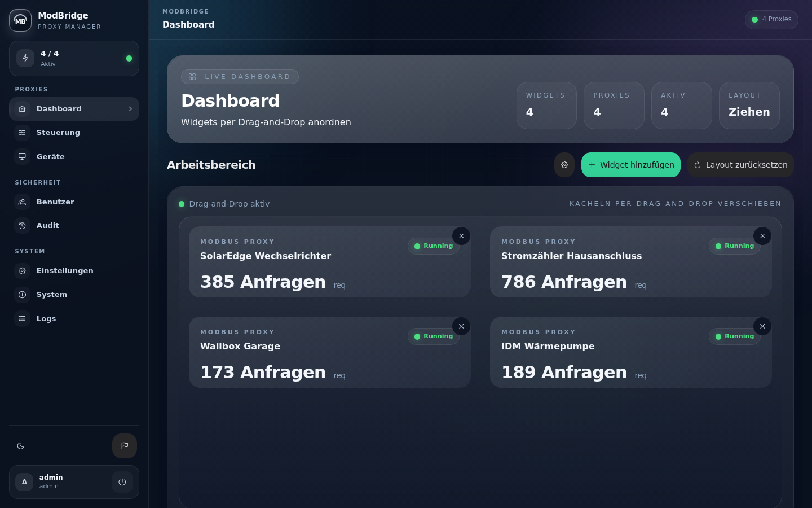Viewport: 812px width, 508px height.
Task: Click the Benutzer users icon
Action: 22,202
